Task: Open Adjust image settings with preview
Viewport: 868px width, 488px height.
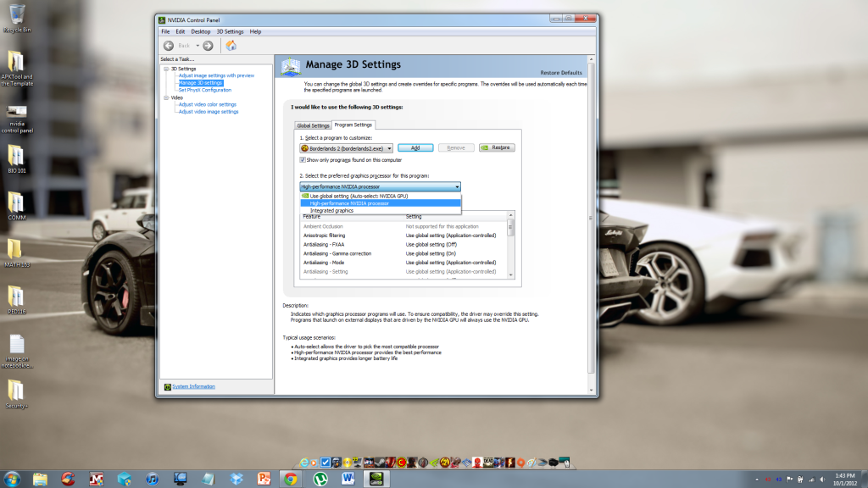Action: coord(216,75)
